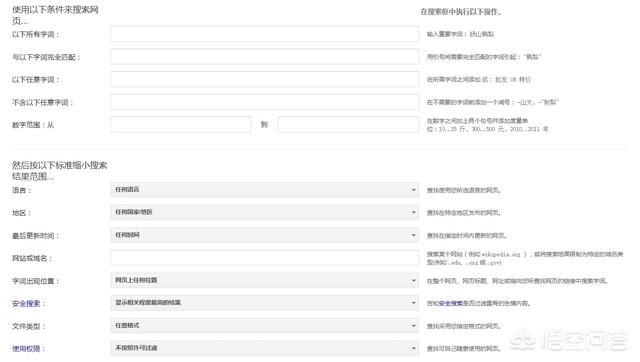Click the number range end field after 到
Image resolution: width=640 pixels, height=362 pixels.
(348, 124)
